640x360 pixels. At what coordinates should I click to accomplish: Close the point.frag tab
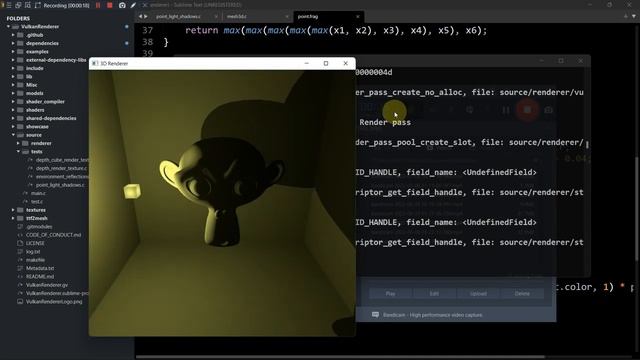[x=358, y=16]
